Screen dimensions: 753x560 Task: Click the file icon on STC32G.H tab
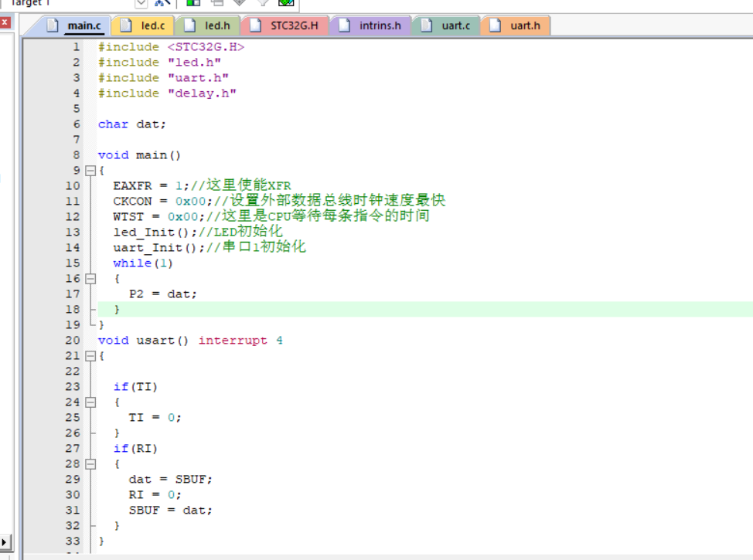click(255, 25)
